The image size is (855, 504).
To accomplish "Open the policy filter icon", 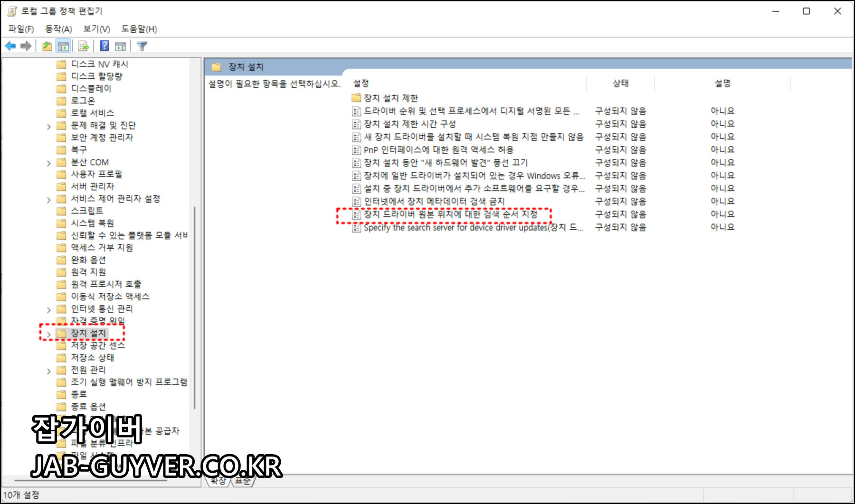I will (x=141, y=46).
